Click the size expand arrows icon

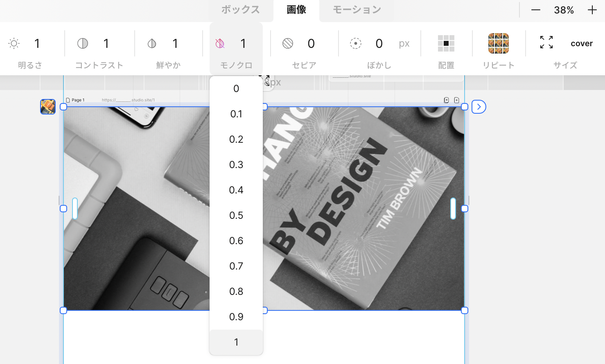click(x=546, y=42)
